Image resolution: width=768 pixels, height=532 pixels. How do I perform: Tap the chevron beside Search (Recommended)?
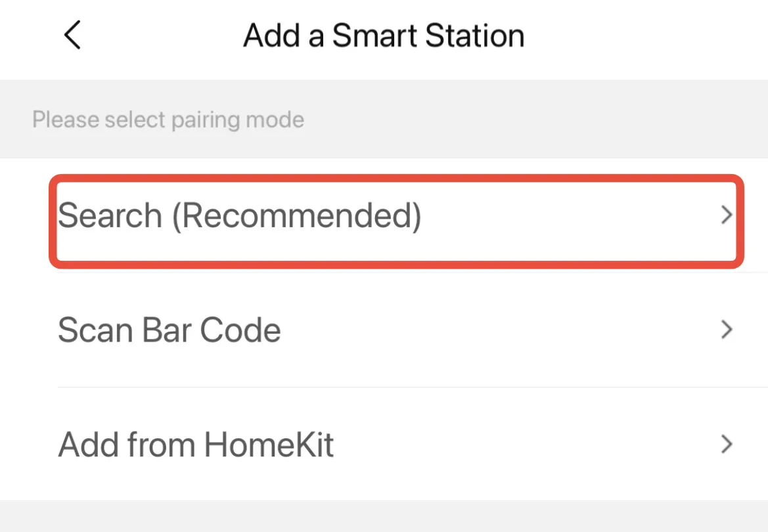(x=726, y=215)
